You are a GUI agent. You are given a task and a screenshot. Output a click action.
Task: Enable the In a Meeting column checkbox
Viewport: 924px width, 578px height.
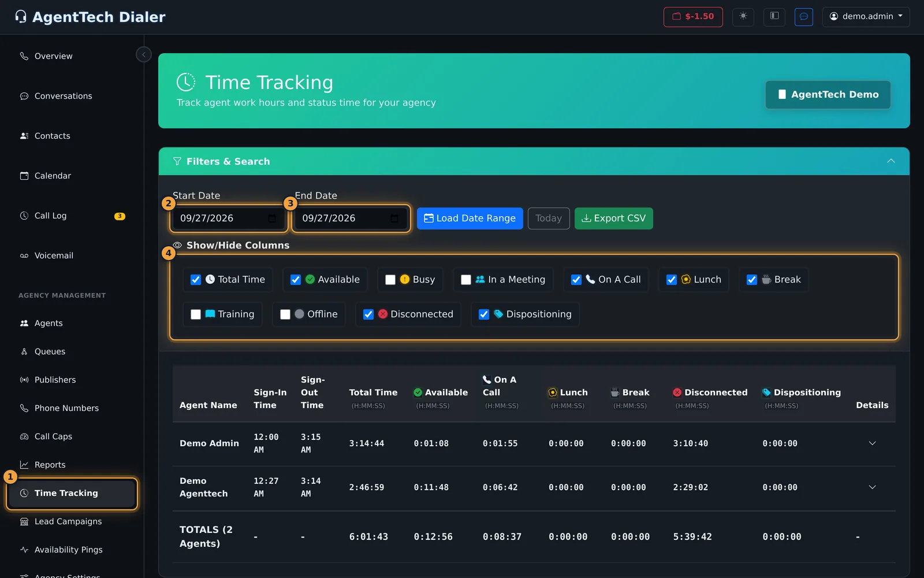coord(466,280)
